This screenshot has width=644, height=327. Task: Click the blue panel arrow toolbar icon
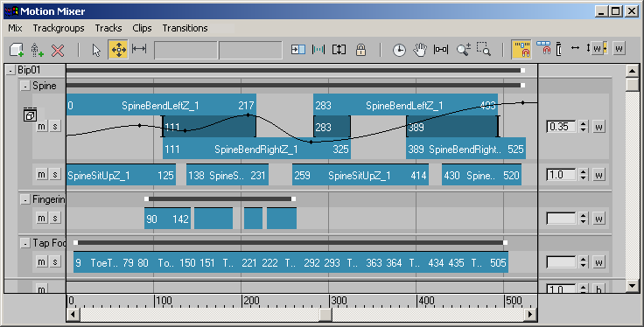(298, 50)
